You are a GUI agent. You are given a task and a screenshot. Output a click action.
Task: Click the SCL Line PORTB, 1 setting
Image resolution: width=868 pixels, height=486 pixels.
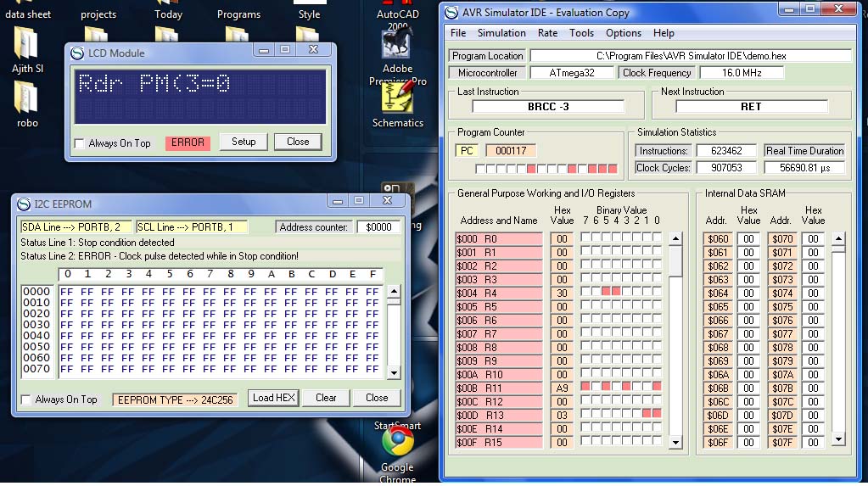pyautogui.click(x=192, y=227)
